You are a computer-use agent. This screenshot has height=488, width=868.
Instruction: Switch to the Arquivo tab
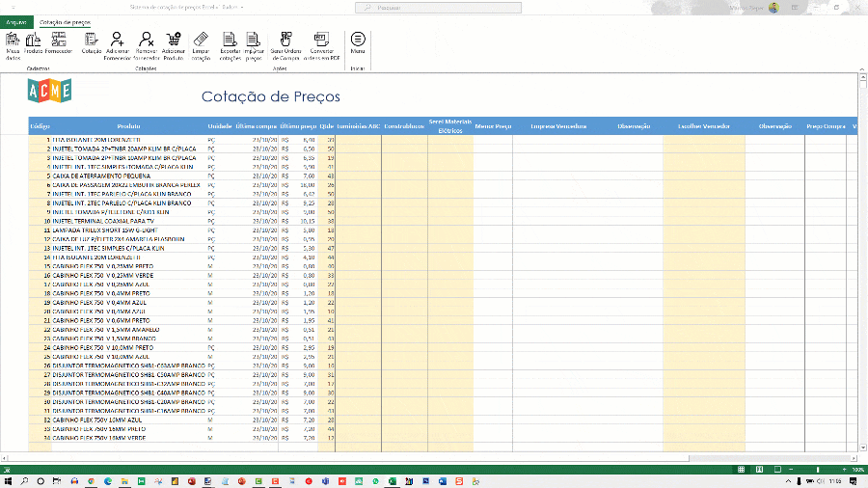[x=16, y=22]
